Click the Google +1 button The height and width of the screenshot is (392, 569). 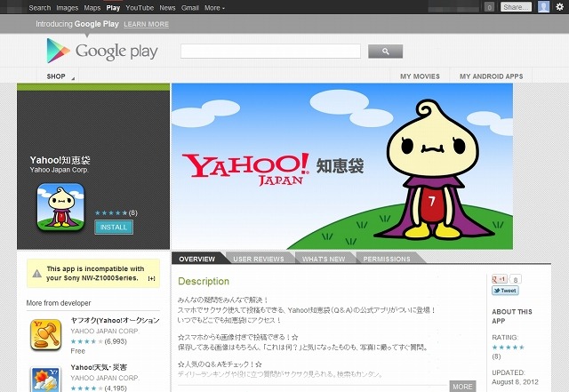[x=500, y=279]
